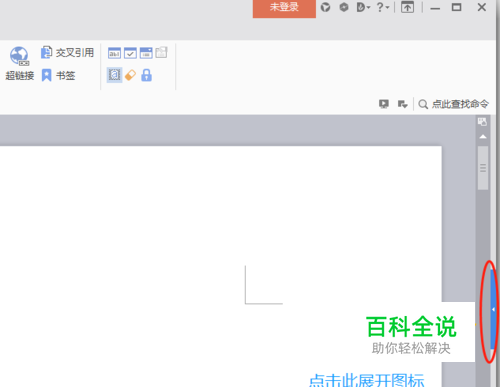Click the 未登录 login button
Screen dimensions: 500x387
(x=284, y=8)
